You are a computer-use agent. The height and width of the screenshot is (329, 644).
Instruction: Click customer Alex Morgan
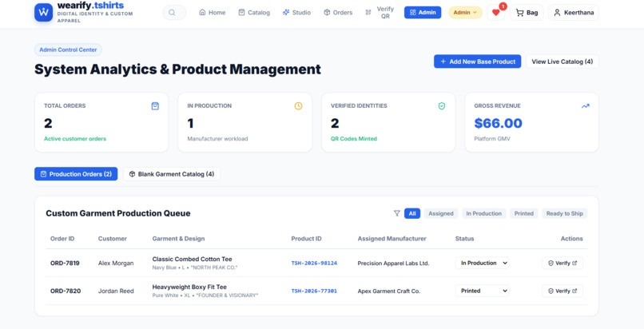pyautogui.click(x=116, y=264)
